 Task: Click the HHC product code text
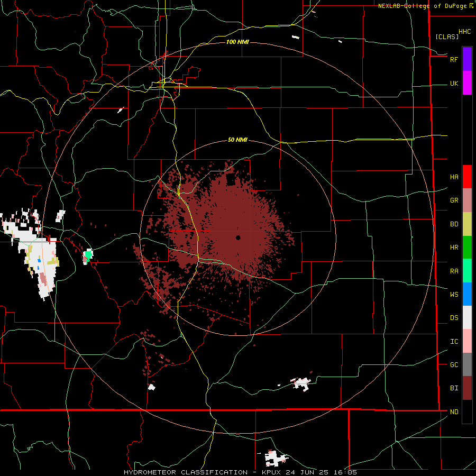(464, 32)
